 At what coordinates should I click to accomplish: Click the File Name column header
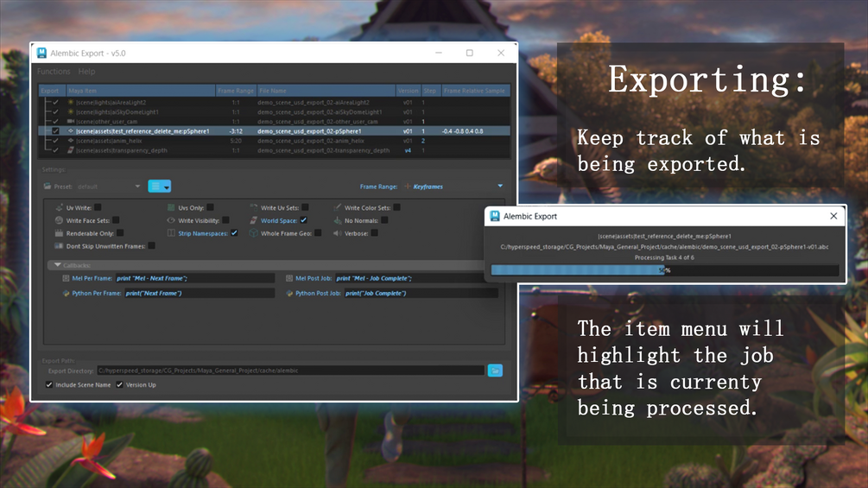[326, 91]
